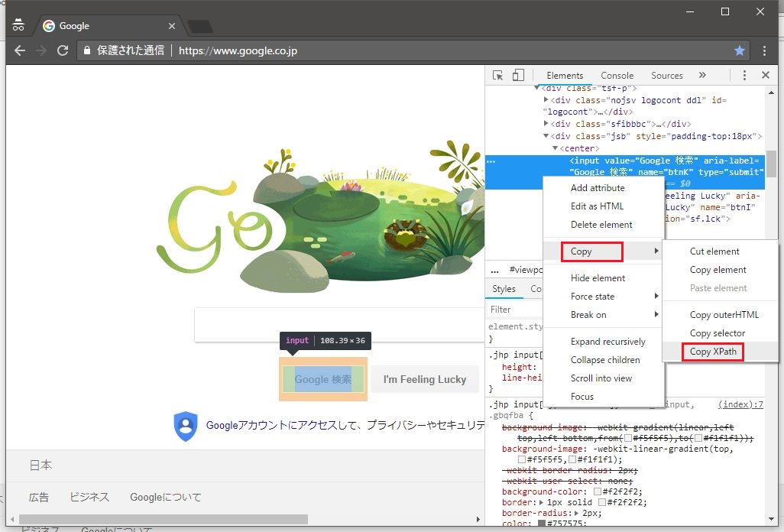Screen dimensions: 784x532
Task: Choose Copy selector menu entry
Action: click(717, 333)
